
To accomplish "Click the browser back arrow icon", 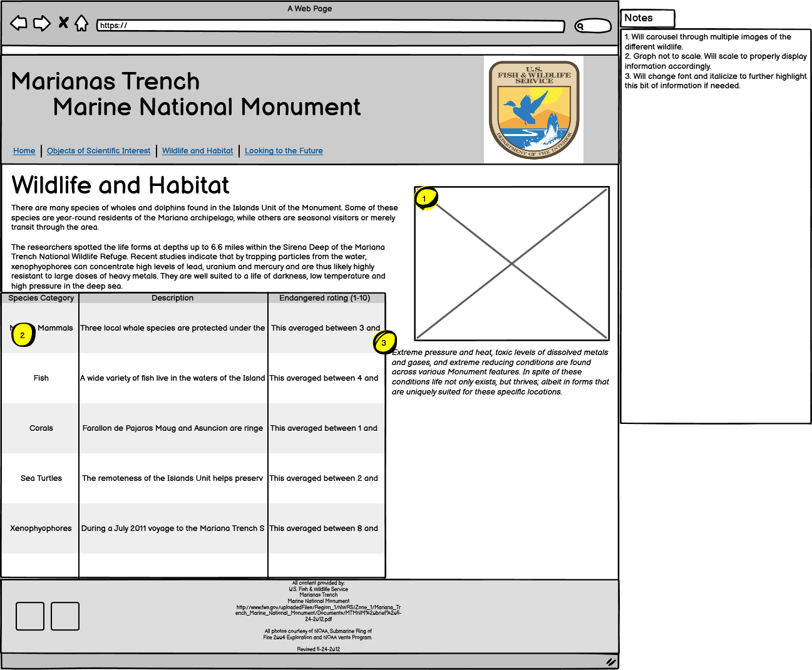I will coord(18,23).
